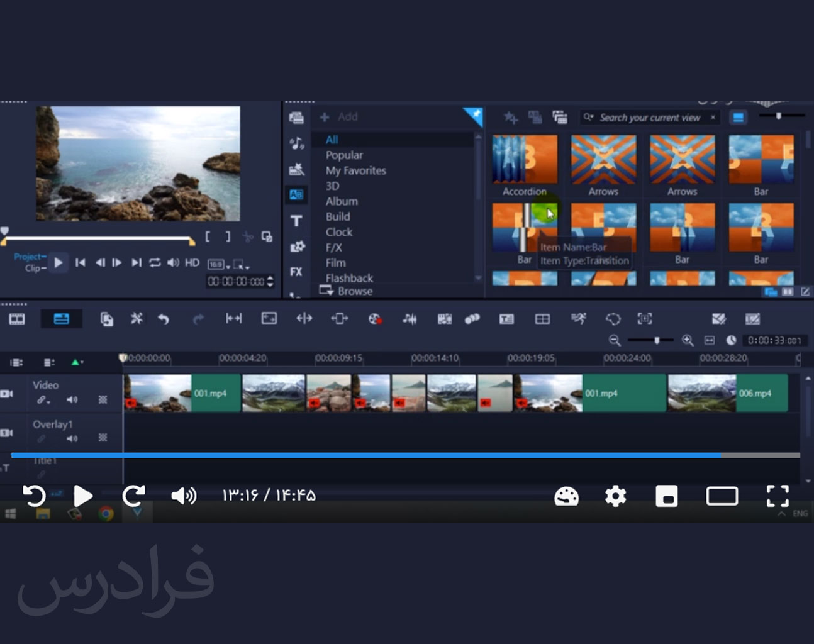Screen dimensions: 814x644
Task: Mute the Video track
Action: 72,400
